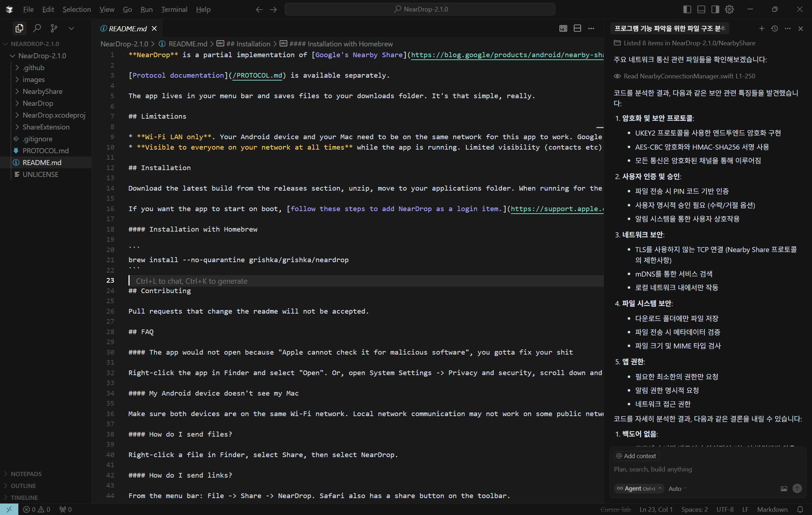Open the Agent mode dropdown

click(x=639, y=488)
